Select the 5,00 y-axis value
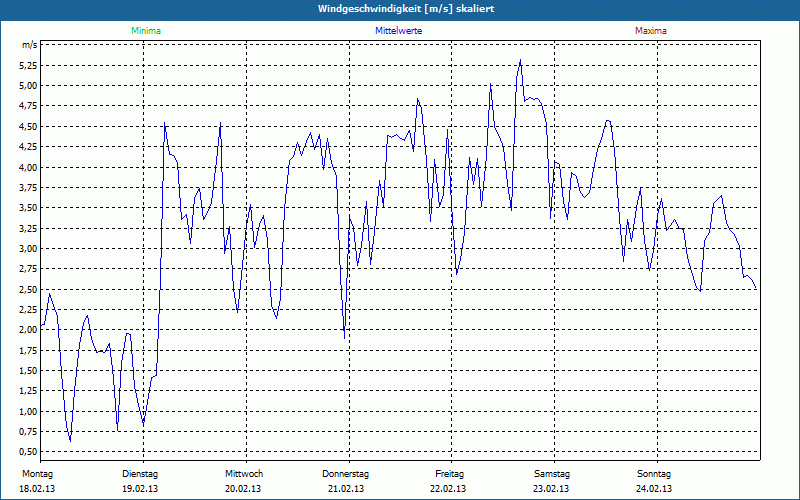800x500 pixels. pyautogui.click(x=29, y=86)
